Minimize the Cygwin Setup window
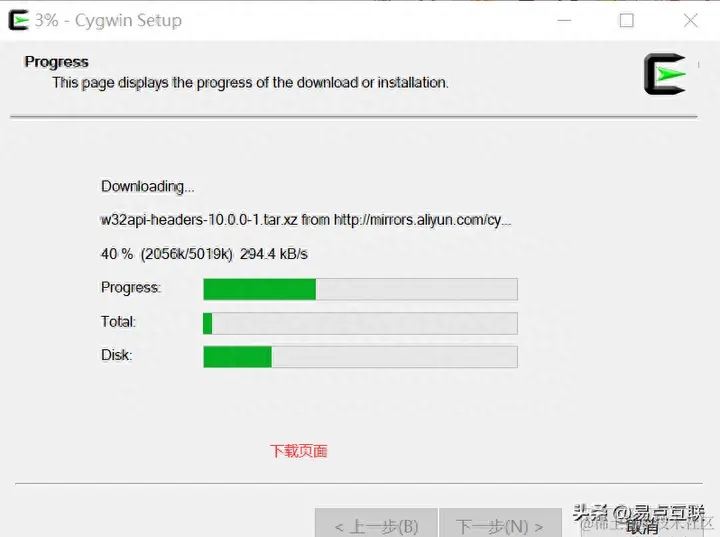720x537 pixels. pos(564,20)
